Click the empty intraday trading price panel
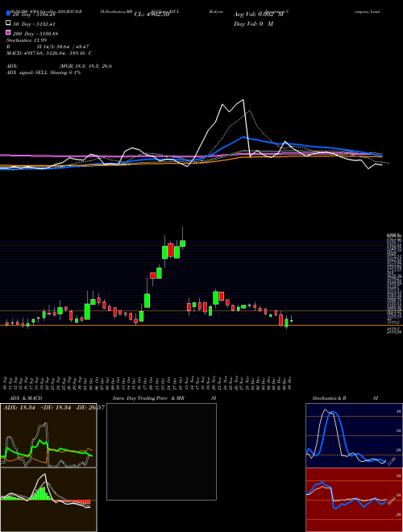 coord(161,451)
